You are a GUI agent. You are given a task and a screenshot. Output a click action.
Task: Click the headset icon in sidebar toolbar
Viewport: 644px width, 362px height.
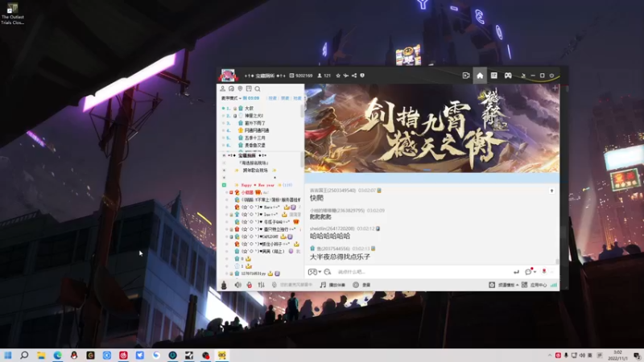(x=231, y=88)
